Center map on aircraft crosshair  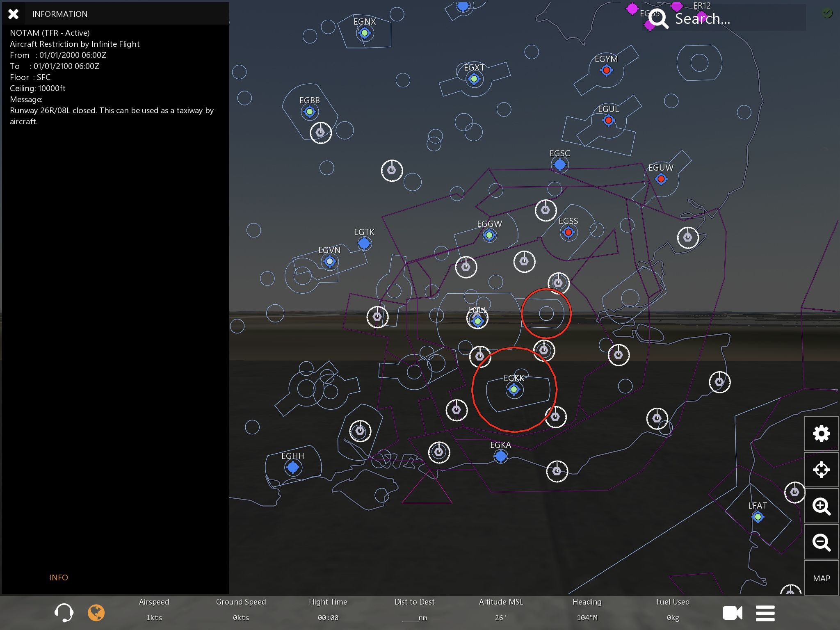[821, 470]
